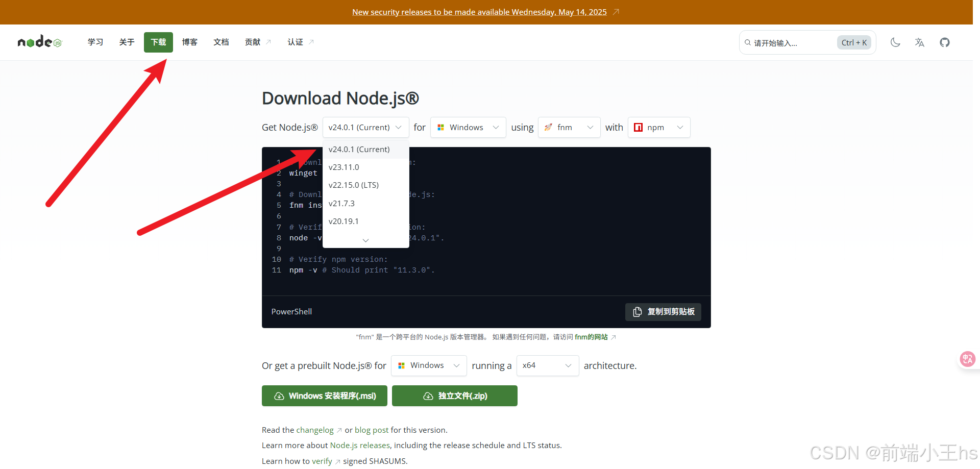Download 独立文件(.zip)
This screenshot has height=469, width=980.
tap(455, 396)
